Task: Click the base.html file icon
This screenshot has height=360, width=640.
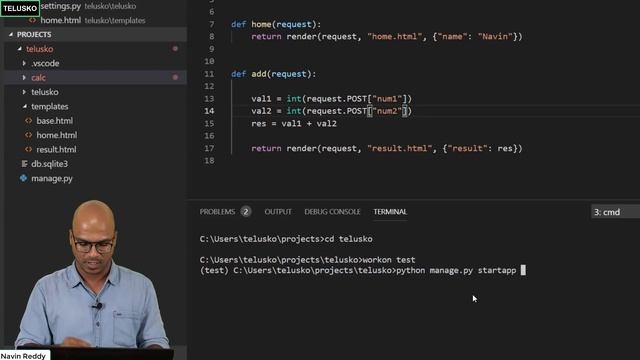Action: 29,121
